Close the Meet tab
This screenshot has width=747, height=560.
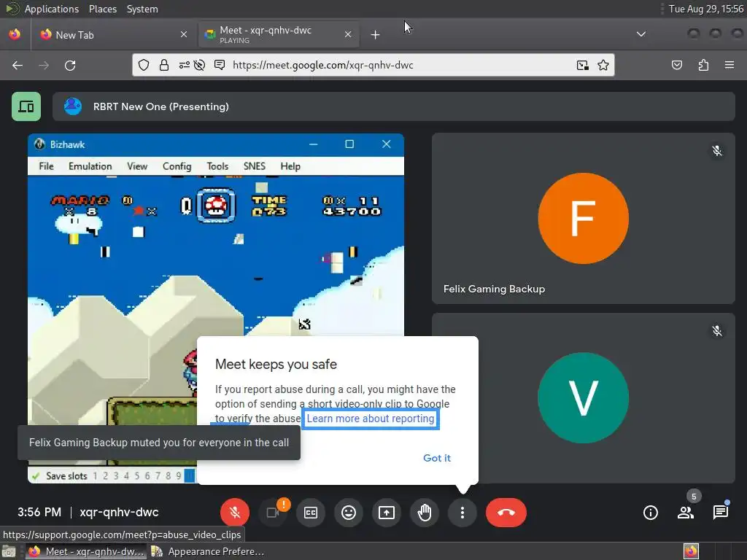coord(348,34)
